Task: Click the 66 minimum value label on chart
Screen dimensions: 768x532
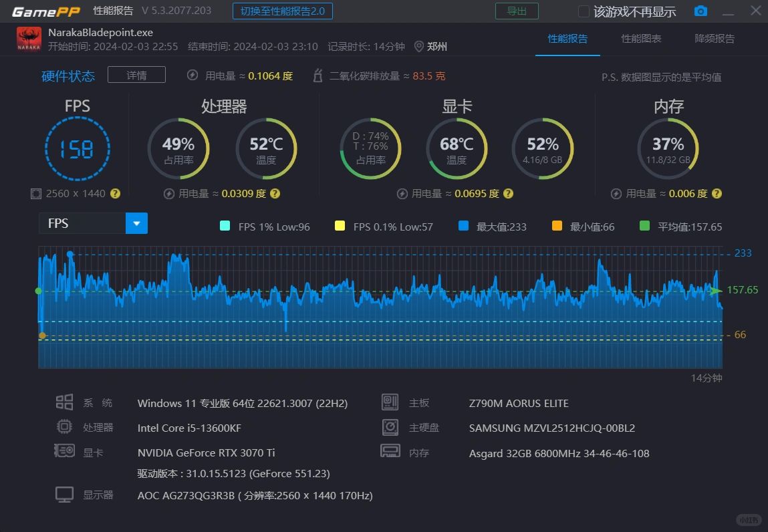Action: pyautogui.click(x=740, y=335)
